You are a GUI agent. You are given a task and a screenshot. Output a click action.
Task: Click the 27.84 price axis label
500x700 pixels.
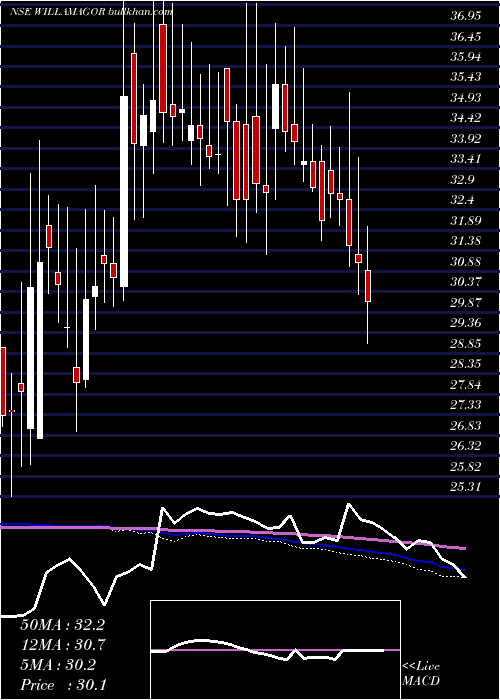pos(466,384)
